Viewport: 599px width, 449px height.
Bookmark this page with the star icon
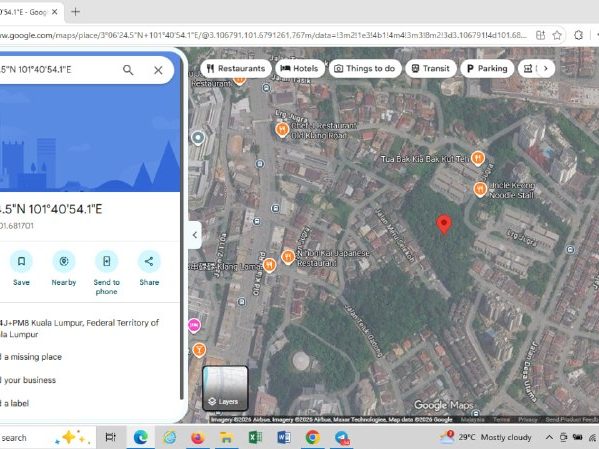pos(557,36)
